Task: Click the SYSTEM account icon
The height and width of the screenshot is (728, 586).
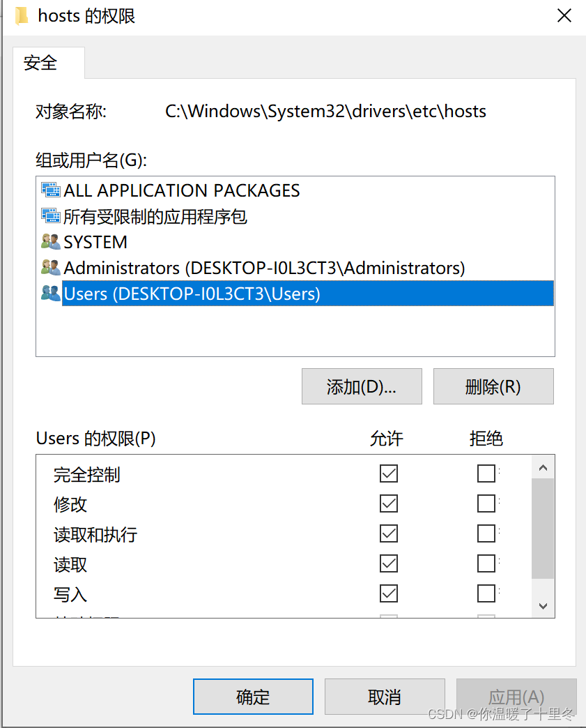Action: coord(49,242)
